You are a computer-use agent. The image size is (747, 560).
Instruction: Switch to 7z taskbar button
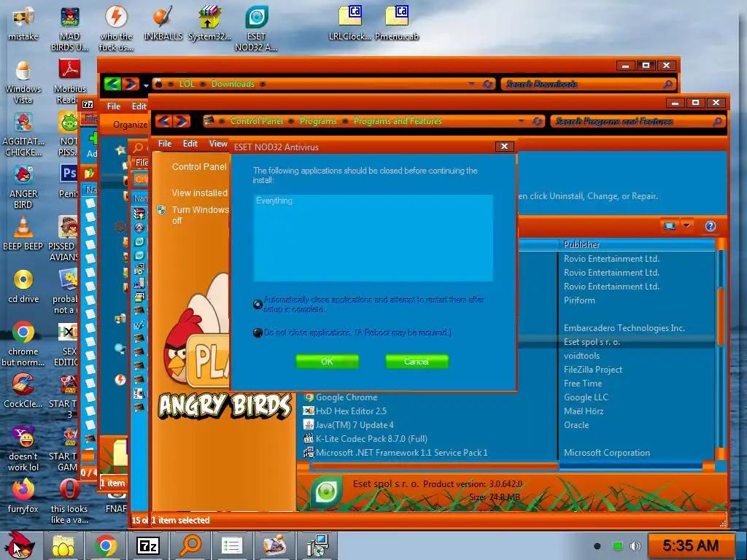147,545
